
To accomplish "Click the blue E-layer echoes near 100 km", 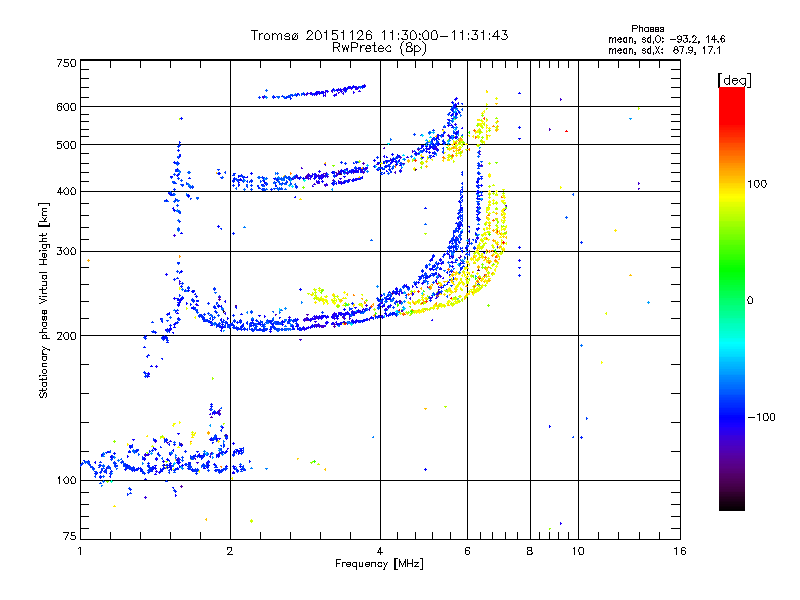I will (163, 462).
